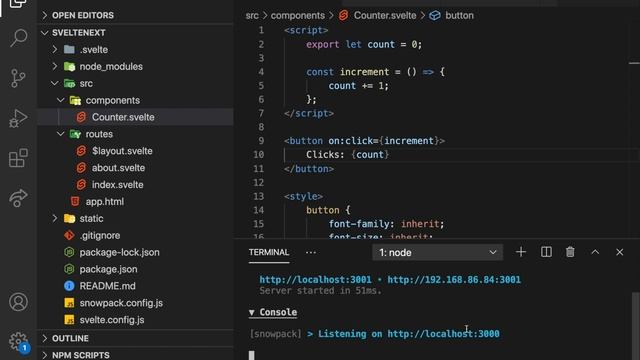Open index.svelte in the explorer
Image resolution: width=640 pixels, height=360 pixels.
pos(118,185)
